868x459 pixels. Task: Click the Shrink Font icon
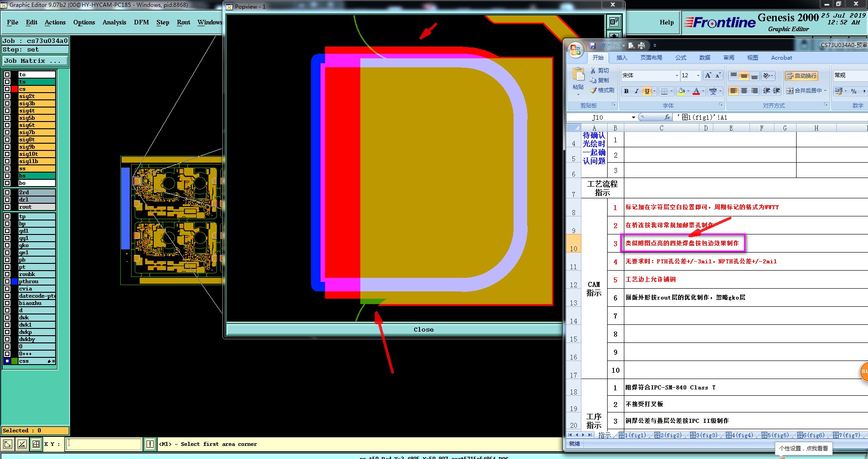tap(718, 75)
